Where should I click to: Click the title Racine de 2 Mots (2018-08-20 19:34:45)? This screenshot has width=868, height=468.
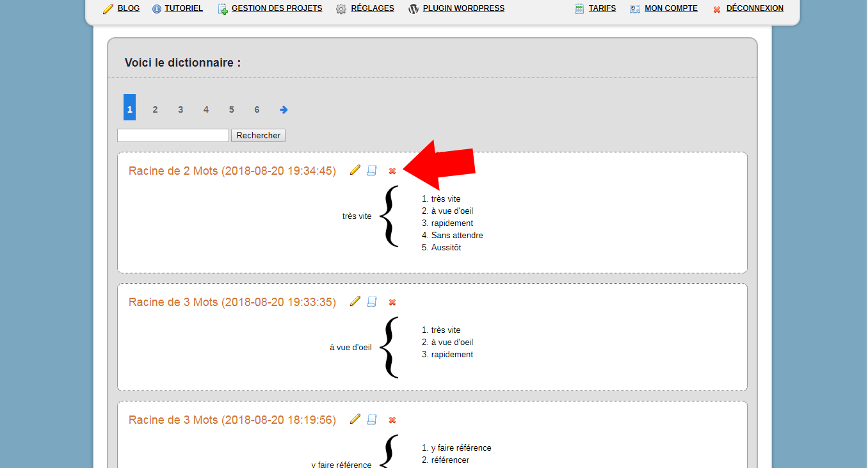[x=232, y=171]
